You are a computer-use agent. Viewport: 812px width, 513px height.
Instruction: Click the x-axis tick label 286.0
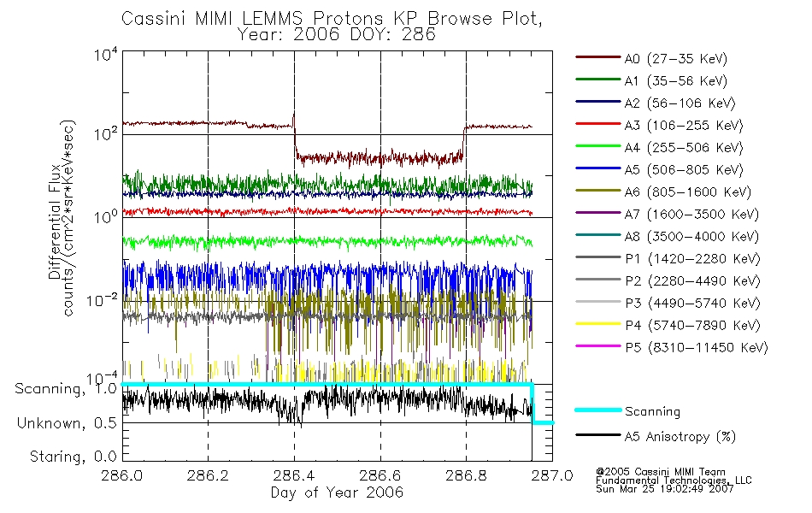121,475
